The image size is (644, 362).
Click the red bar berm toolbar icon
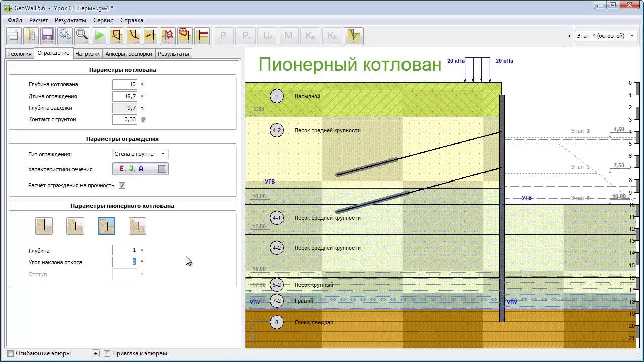pyautogui.click(x=202, y=36)
